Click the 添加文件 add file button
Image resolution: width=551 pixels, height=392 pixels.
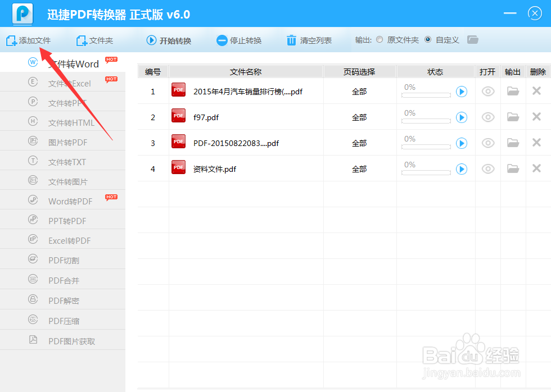pos(28,40)
